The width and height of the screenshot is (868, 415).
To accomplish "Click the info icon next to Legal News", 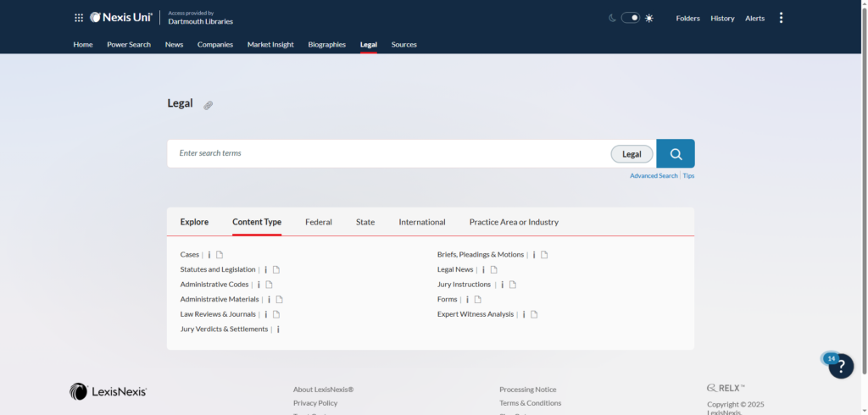I will click(483, 270).
